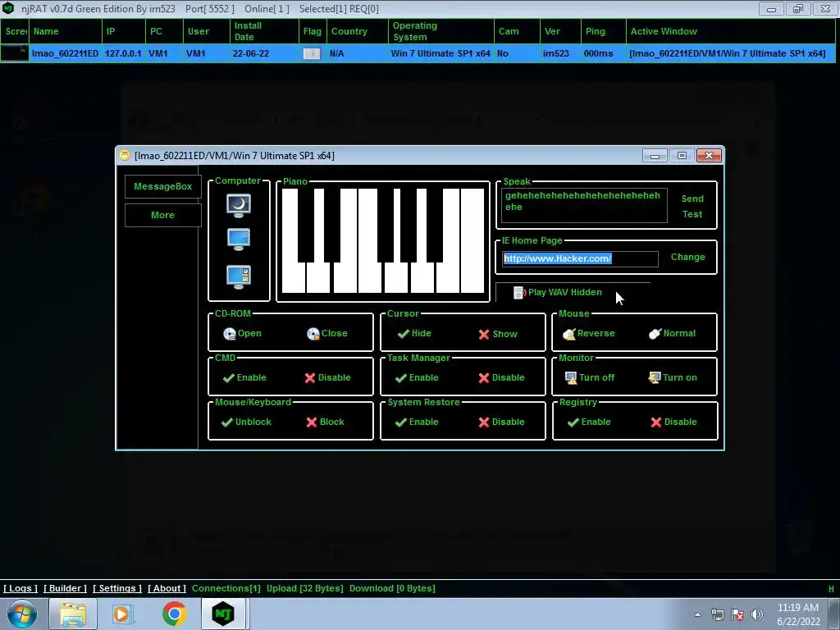The image size is (840, 630).
Task: Click the Country column header
Action: (x=358, y=31)
